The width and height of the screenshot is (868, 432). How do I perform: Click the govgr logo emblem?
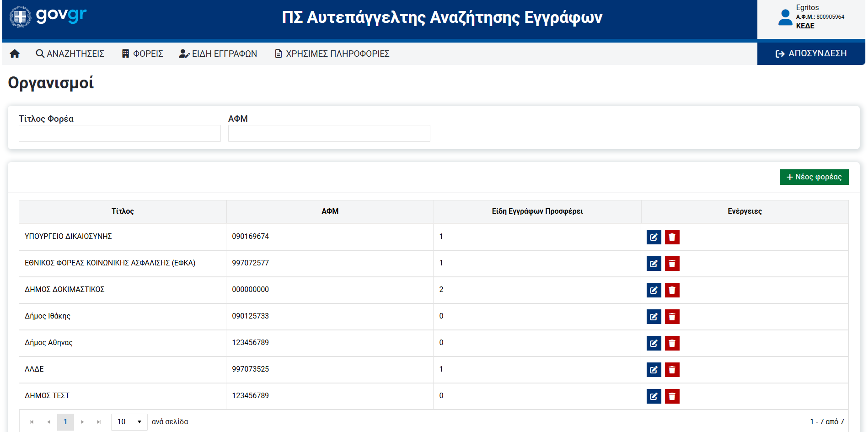point(21,17)
